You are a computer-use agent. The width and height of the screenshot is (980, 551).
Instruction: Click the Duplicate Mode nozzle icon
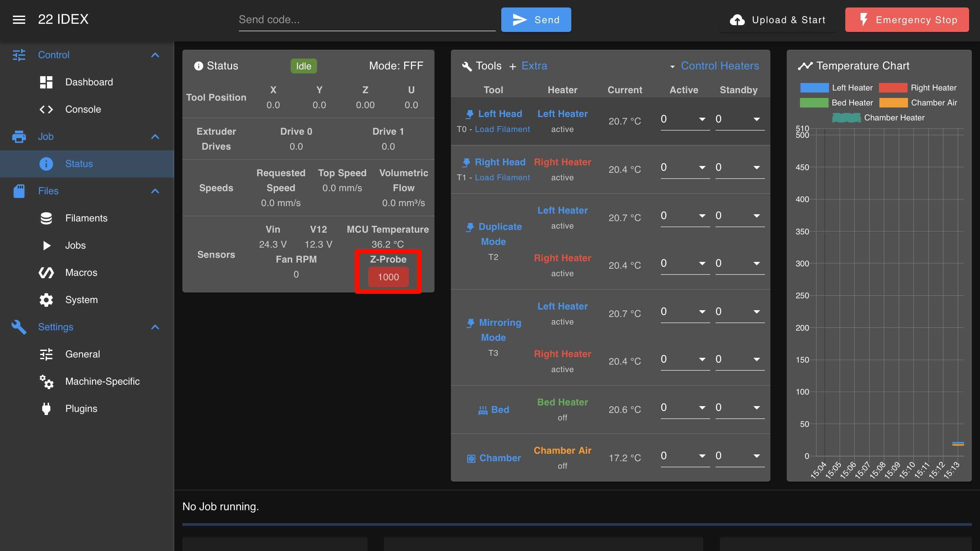(470, 227)
